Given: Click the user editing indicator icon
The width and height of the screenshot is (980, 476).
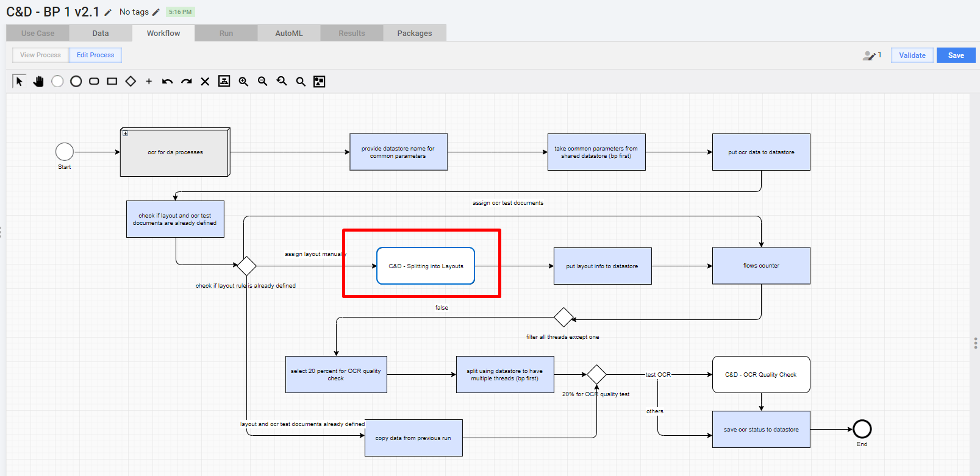Looking at the screenshot, I should (869, 55).
